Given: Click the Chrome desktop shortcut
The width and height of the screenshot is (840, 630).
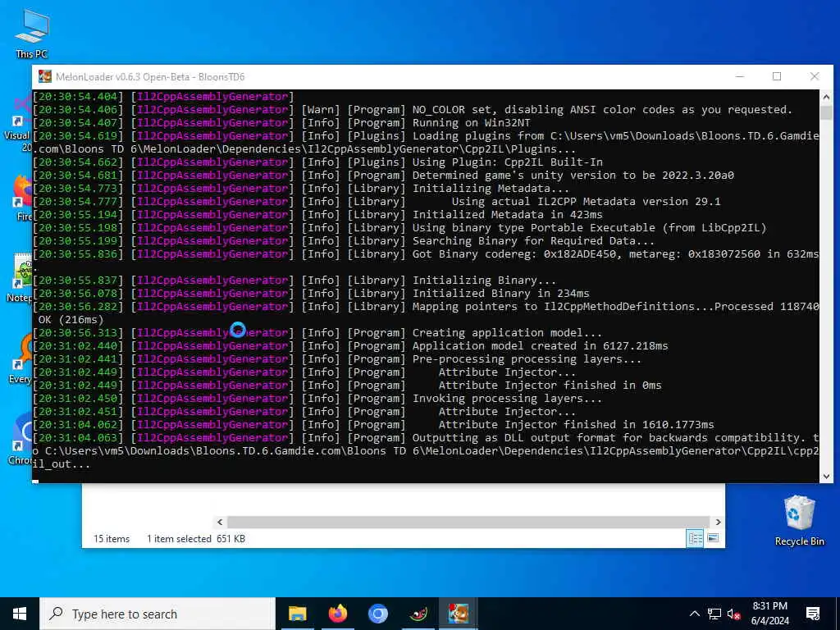Looking at the screenshot, I should 21,438.
